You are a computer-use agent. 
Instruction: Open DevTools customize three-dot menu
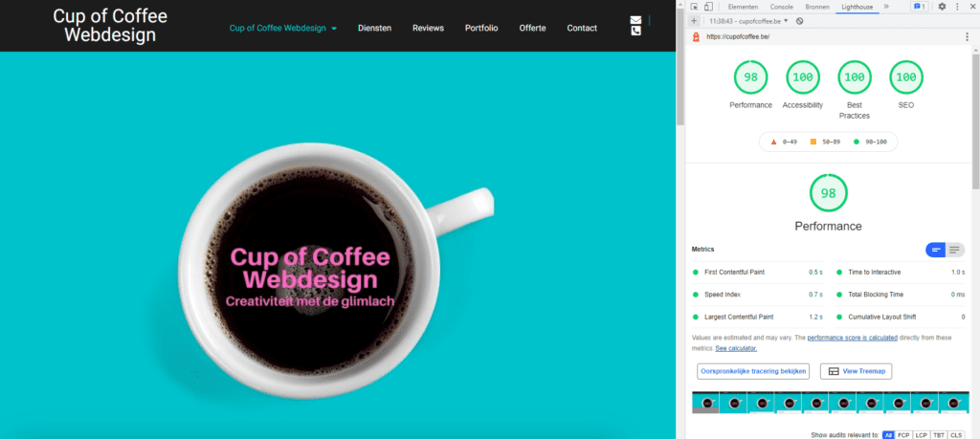(957, 7)
